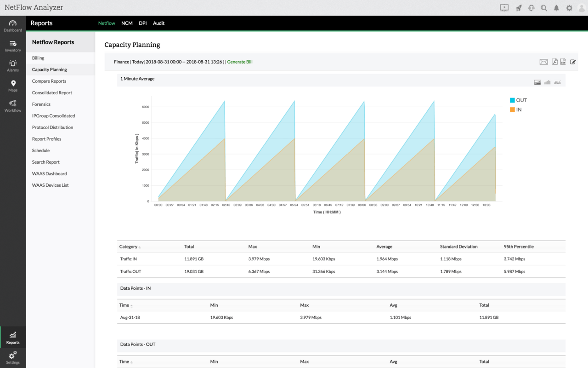Open Alarms from the left sidebar
This screenshot has width=588, height=368.
tap(13, 66)
